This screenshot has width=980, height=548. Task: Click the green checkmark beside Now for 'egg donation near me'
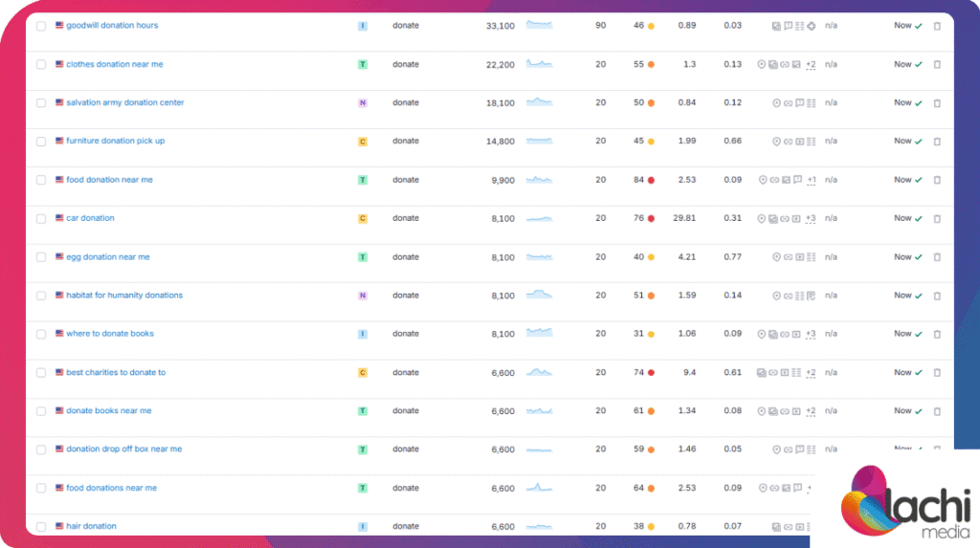919,257
